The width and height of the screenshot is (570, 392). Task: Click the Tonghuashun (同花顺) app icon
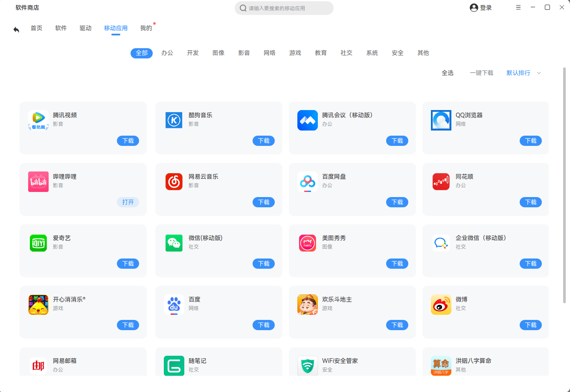click(x=441, y=182)
